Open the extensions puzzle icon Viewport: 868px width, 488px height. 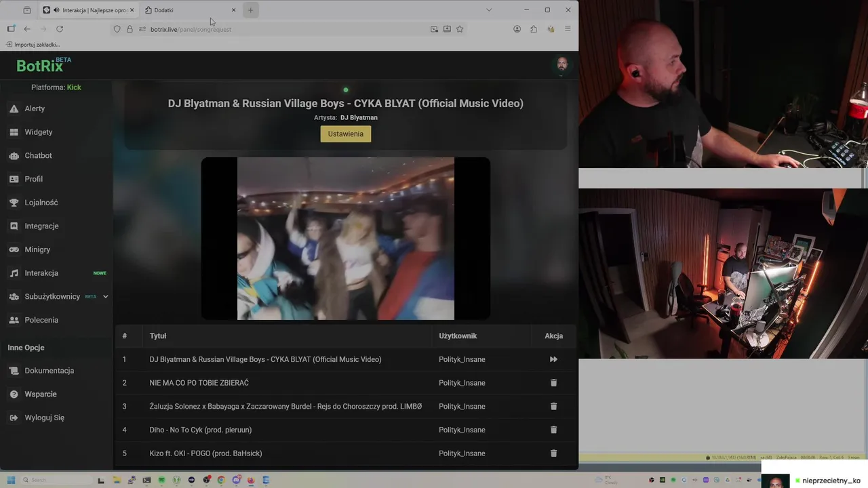[534, 29]
